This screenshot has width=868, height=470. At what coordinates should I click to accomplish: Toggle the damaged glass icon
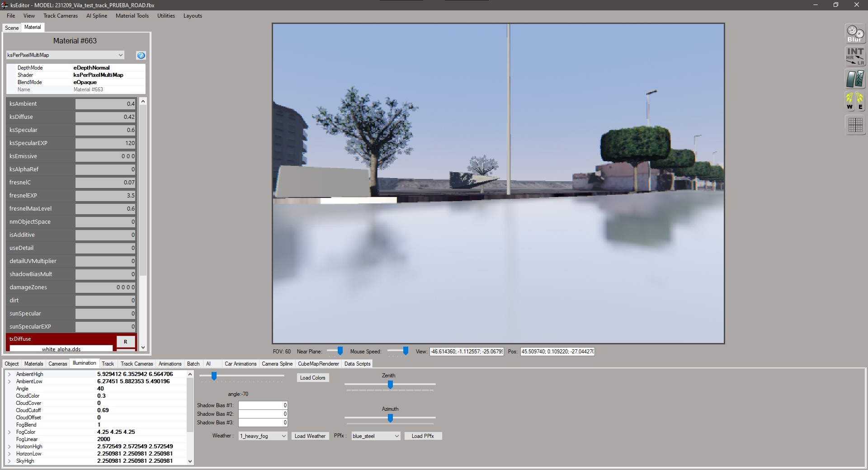click(855, 79)
